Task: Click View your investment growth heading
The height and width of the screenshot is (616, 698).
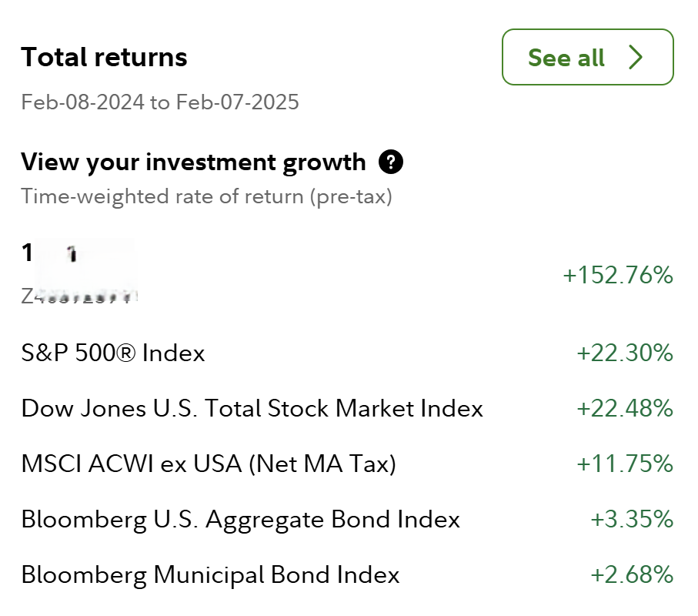Action: click(x=193, y=162)
